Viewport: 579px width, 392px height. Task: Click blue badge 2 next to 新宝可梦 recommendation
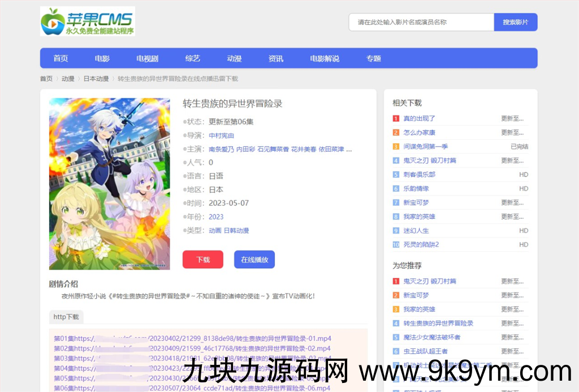396,295
